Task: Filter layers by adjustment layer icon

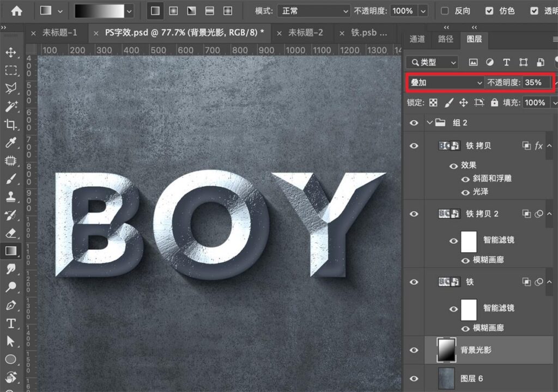Action: coord(490,62)
